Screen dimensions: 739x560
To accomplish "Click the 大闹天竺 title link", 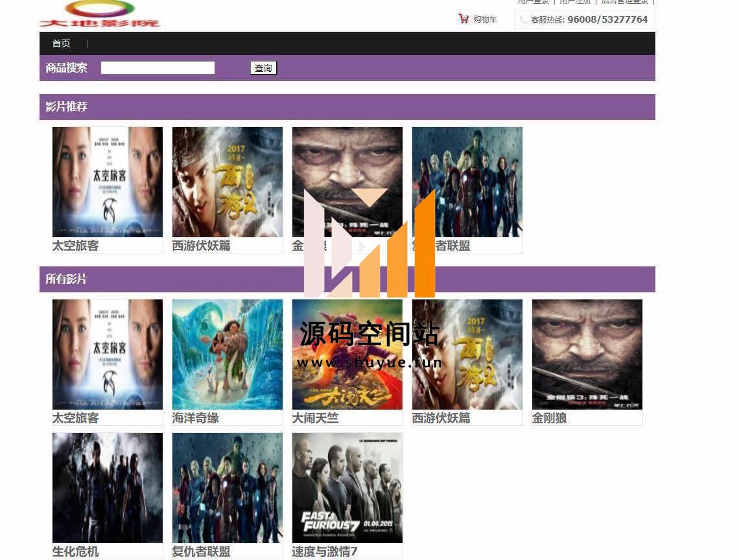I will click(315, 418).
